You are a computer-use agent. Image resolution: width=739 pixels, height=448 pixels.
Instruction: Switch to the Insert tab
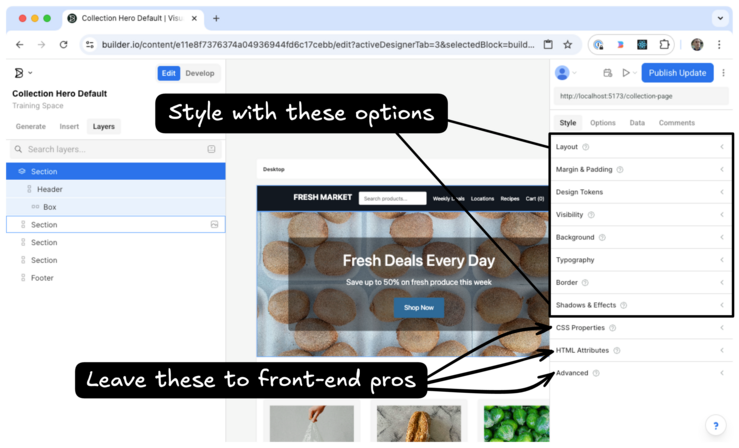(x=69, y=127)
